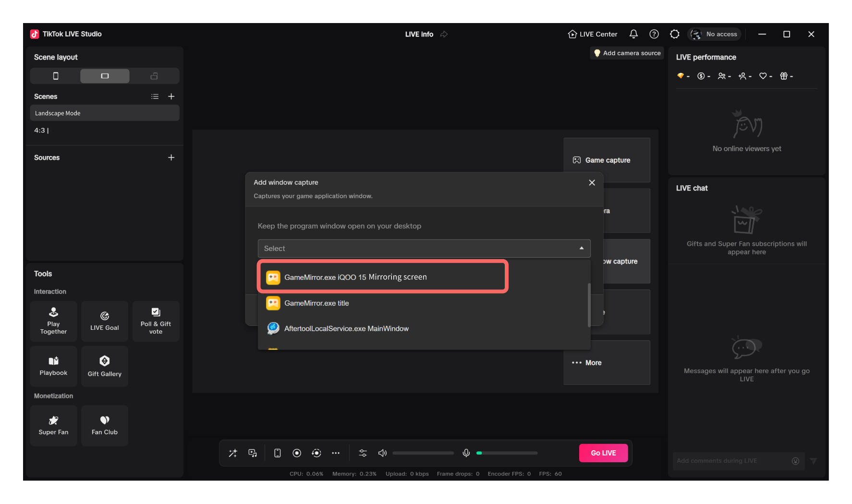Open the help question mark icon
This screenshot has height=504, width=852.
(x=654, y=34)
